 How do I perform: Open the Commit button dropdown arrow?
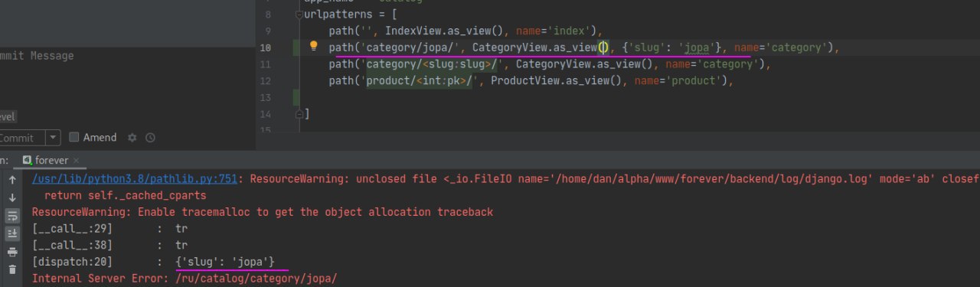pyautogui.click(x=53, y=138)
